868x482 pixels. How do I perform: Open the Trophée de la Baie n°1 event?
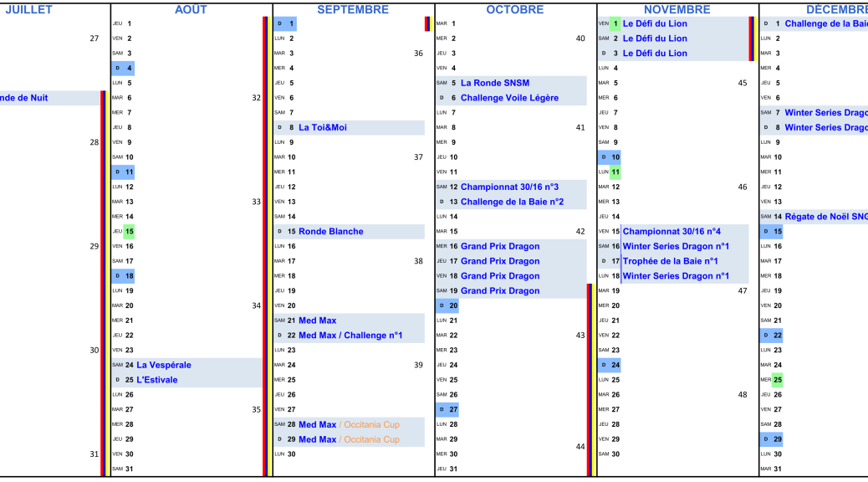671,261
